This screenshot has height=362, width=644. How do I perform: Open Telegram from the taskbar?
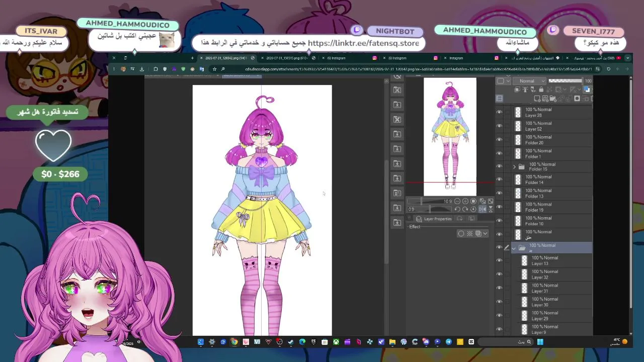tap(448, 342)
